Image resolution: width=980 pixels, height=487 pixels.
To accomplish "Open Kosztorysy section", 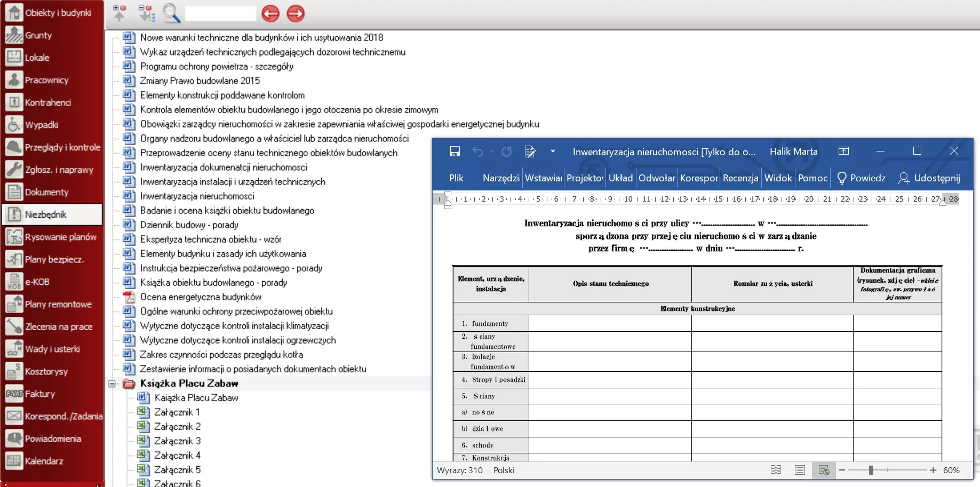I will pyautogui.click(x=52, y=371).
